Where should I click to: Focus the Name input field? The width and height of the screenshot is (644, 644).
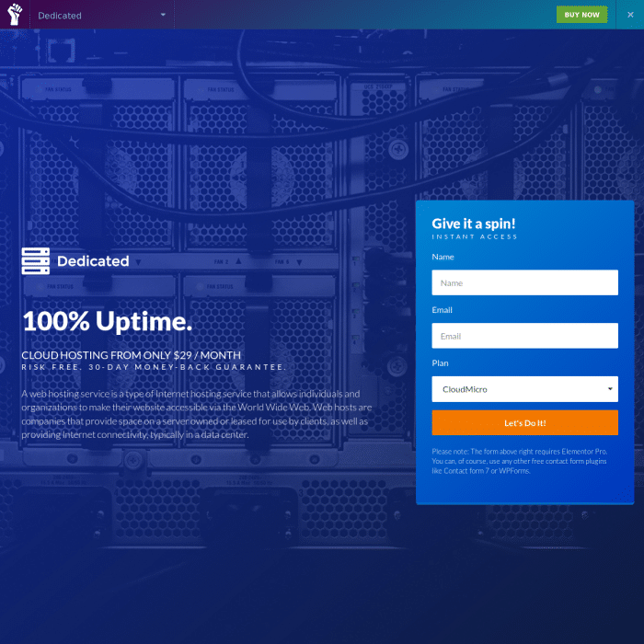click(524, 282)
